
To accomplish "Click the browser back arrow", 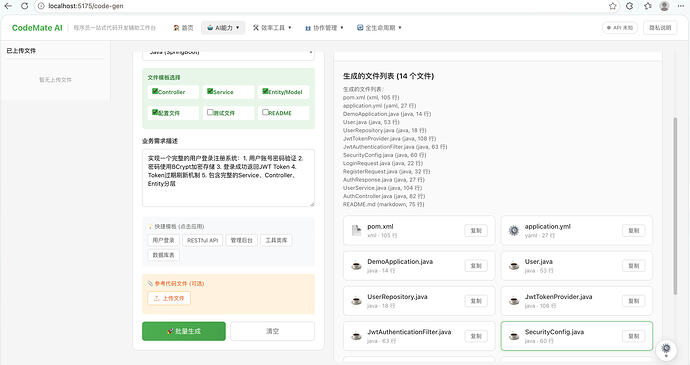I will pos(8,6).
